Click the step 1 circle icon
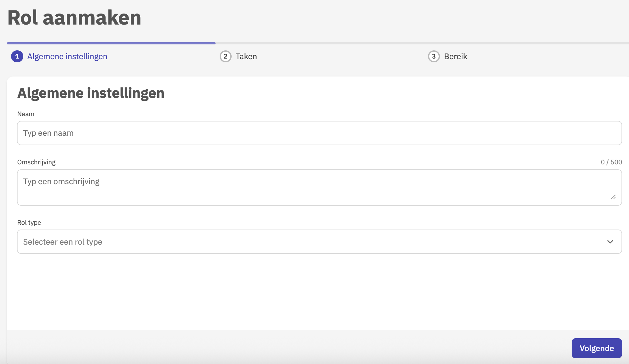The image size is (629, 364). point(17,56)
